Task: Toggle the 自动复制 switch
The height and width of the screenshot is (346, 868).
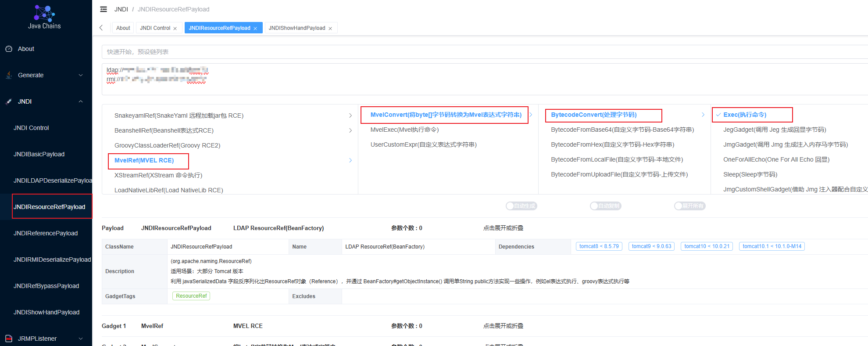Action: tap(605, 206)
